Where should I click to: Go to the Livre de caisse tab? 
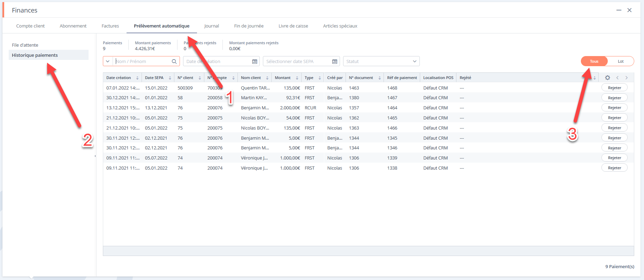[293, 26]
